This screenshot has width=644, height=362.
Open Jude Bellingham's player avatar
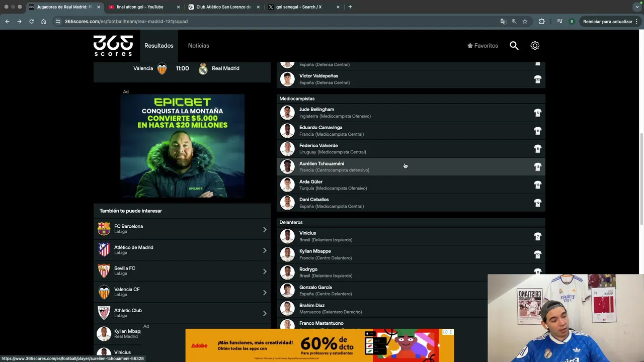[287, 113]
